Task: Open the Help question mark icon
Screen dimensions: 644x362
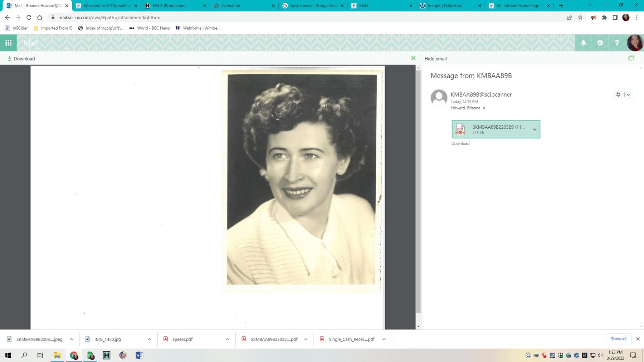Action: (617, 43)
